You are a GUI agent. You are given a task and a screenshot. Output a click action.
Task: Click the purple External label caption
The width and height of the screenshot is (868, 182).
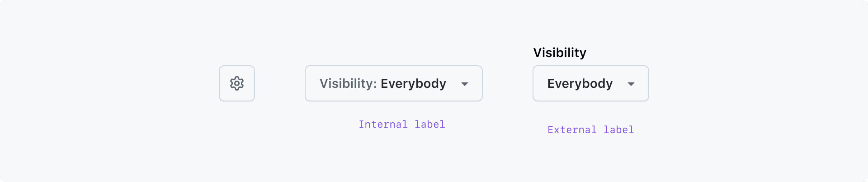pos(591,130)
